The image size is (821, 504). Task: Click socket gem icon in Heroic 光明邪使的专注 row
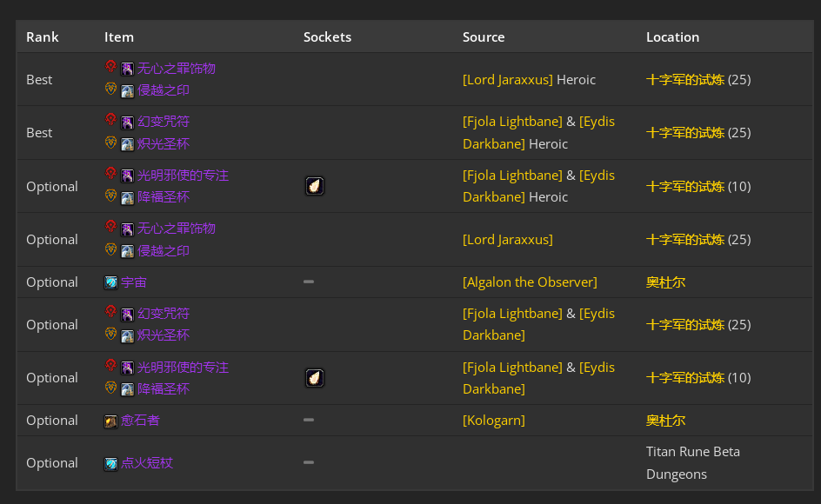click(315, 186)
